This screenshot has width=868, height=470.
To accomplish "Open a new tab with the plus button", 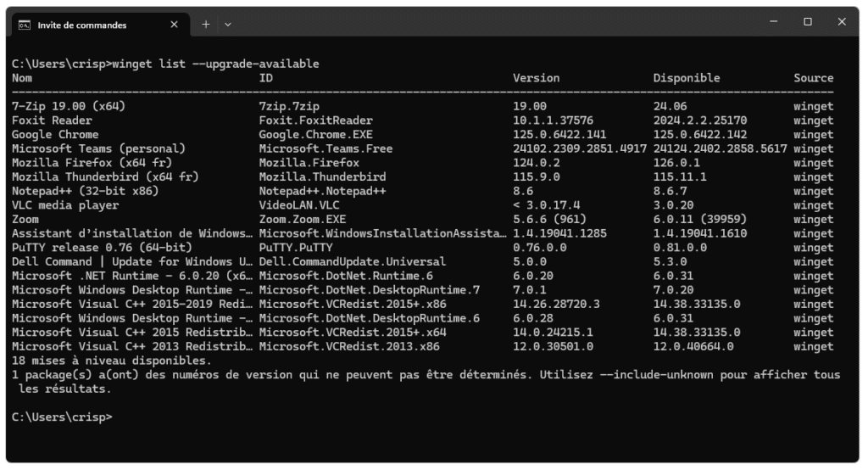I will point(205,25).
